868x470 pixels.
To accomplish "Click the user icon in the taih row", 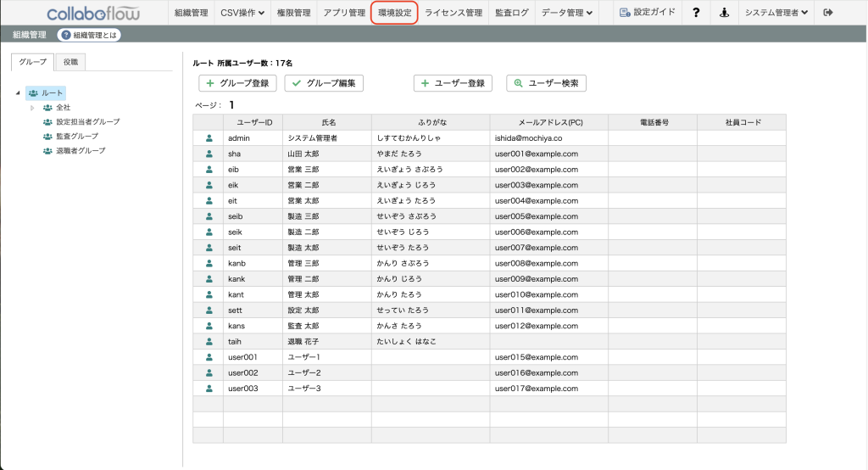I will (208, 341).
